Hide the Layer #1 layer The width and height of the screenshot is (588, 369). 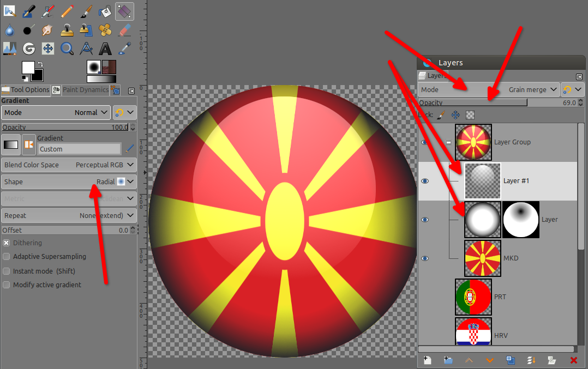pyautogui.click(x=425, y=181)
